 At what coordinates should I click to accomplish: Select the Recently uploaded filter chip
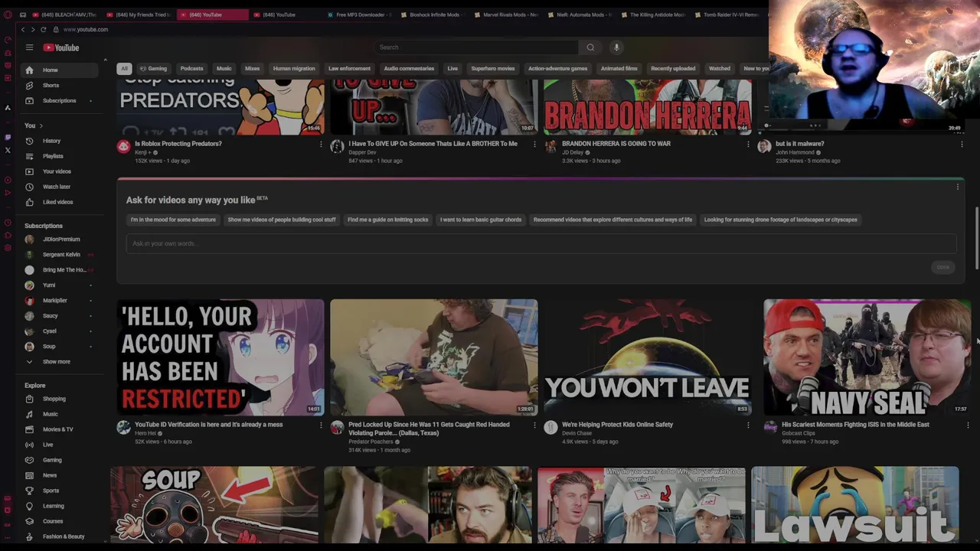673,68
